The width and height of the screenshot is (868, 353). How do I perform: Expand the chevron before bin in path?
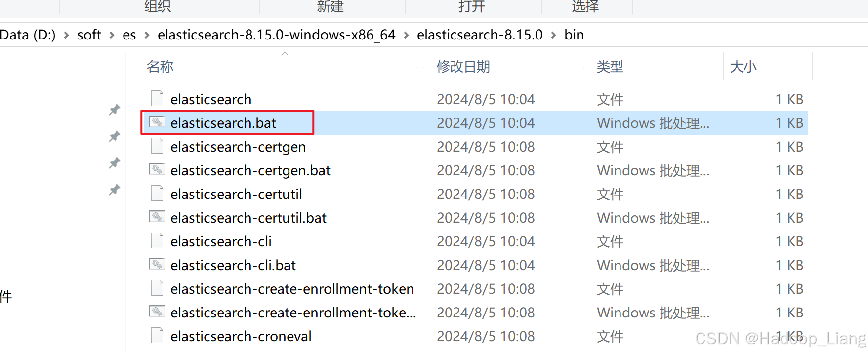point(553,35)
